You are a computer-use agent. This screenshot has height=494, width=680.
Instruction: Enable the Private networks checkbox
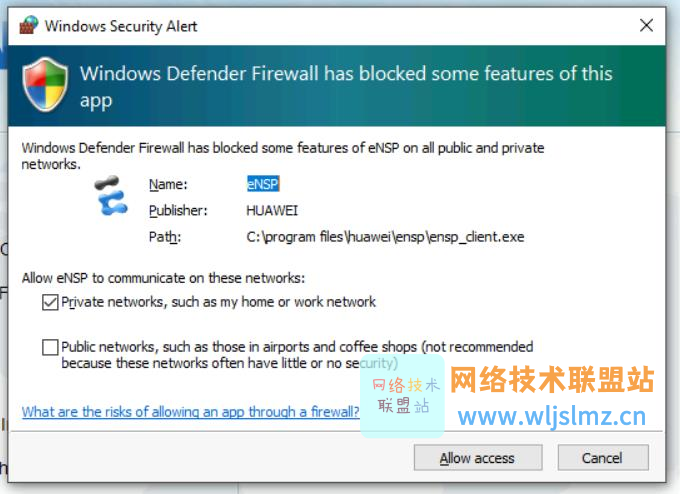pos(50,302)
